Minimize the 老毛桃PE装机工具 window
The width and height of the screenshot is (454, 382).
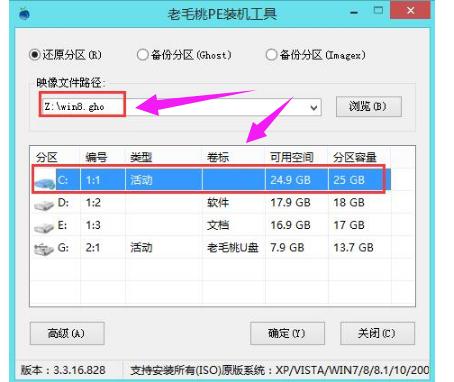click(x=354, y=13)
